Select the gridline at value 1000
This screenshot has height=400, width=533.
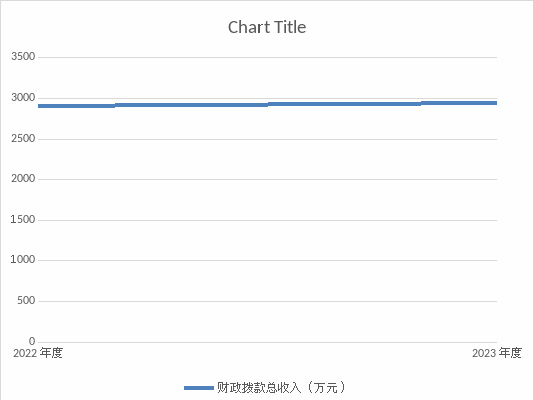(268, 261)
